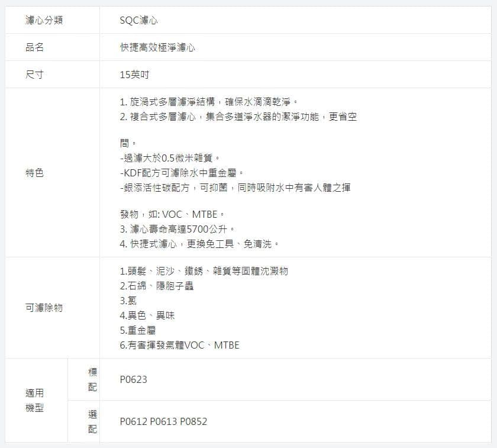Screen dimensions: 497x448
Task: Select product name 快捷高效極淨濾心
Action: tap(157, 47)
